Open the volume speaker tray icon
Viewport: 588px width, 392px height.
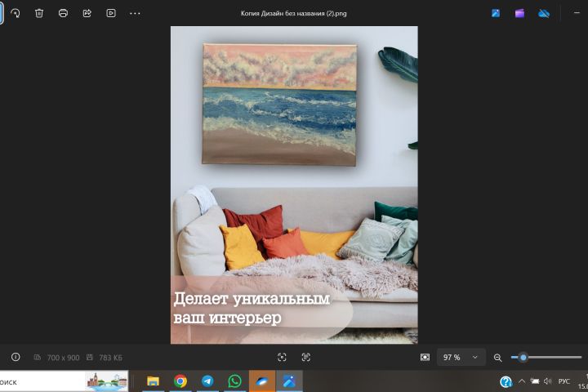548,381
